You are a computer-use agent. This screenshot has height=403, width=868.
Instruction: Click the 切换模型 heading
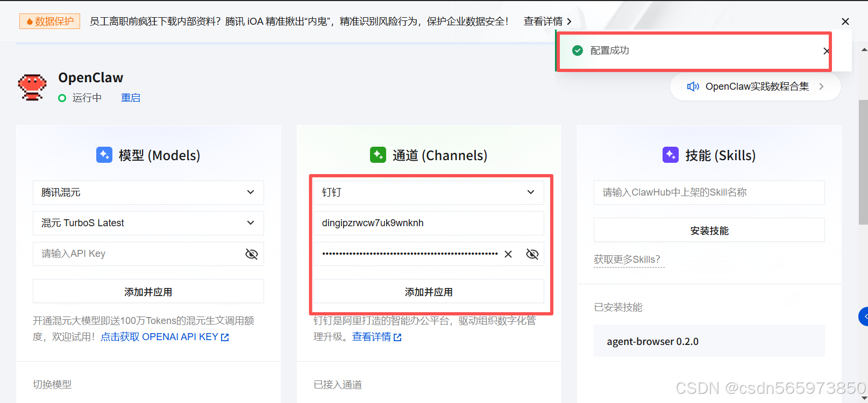pos(52,385)
